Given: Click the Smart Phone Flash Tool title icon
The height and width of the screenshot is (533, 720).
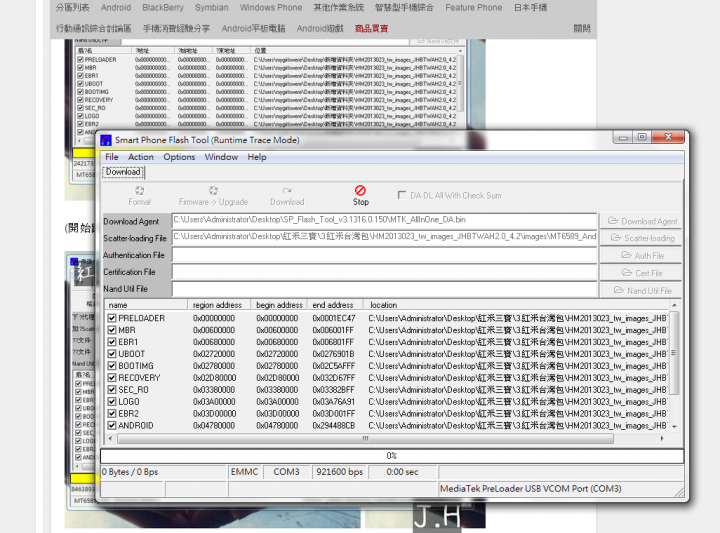Looking at the screenshot, I should click(x=106, y=140).
